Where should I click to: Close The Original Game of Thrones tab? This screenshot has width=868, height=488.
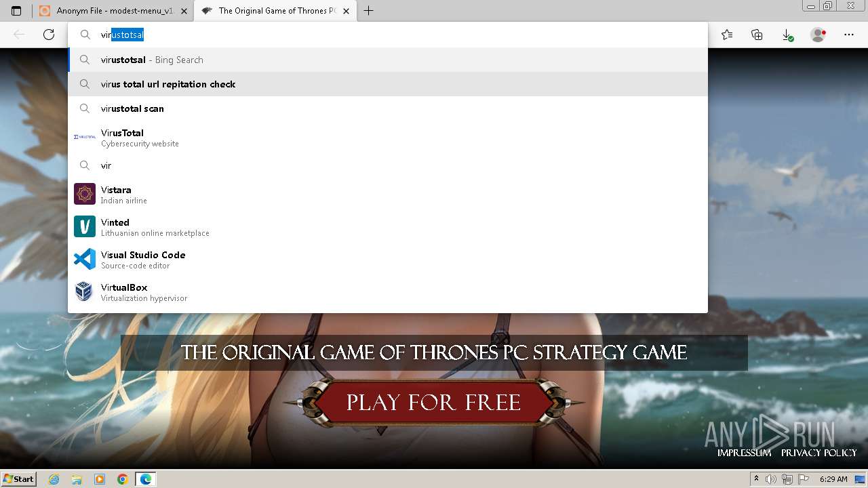[x=346, y=11]
